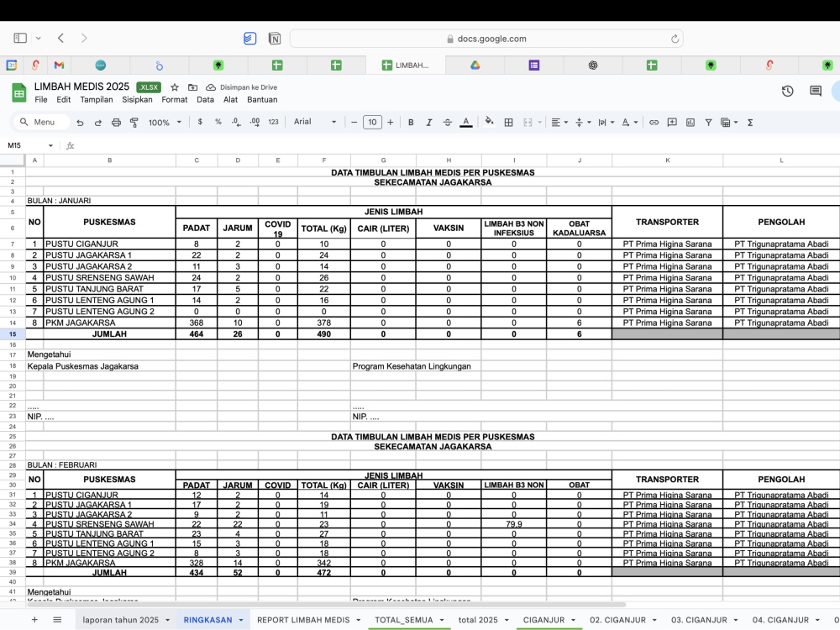Open the Format menu
Viewport: 840px width, 630px height.
coord(175,100)
